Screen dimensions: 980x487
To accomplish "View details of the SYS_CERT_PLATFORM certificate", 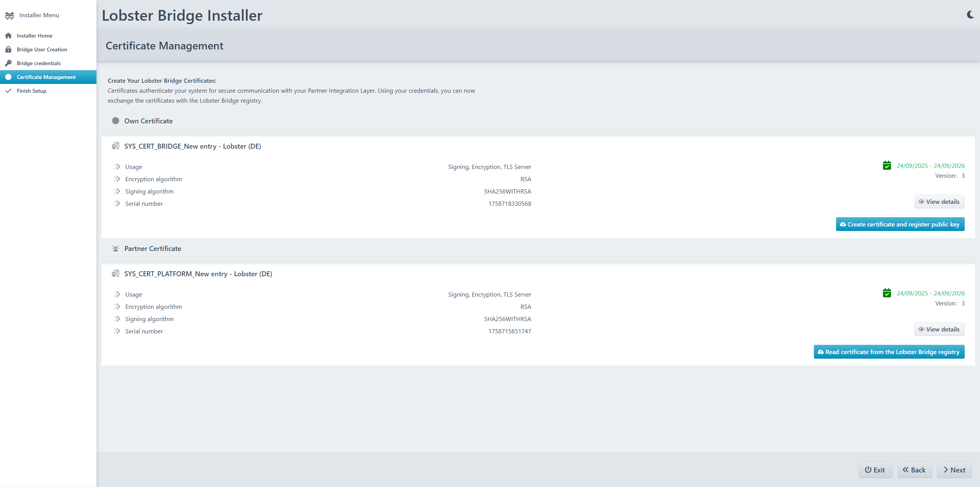I will tap(939, 330).
